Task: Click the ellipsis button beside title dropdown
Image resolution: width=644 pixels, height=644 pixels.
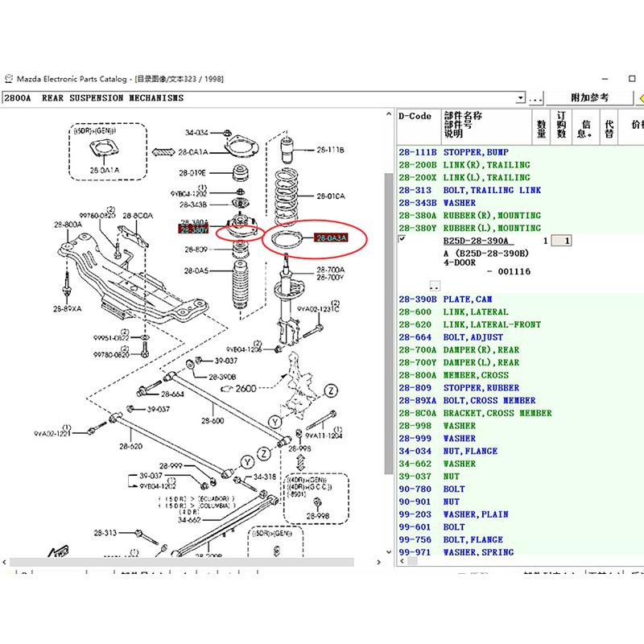Action: coord(535,97)
